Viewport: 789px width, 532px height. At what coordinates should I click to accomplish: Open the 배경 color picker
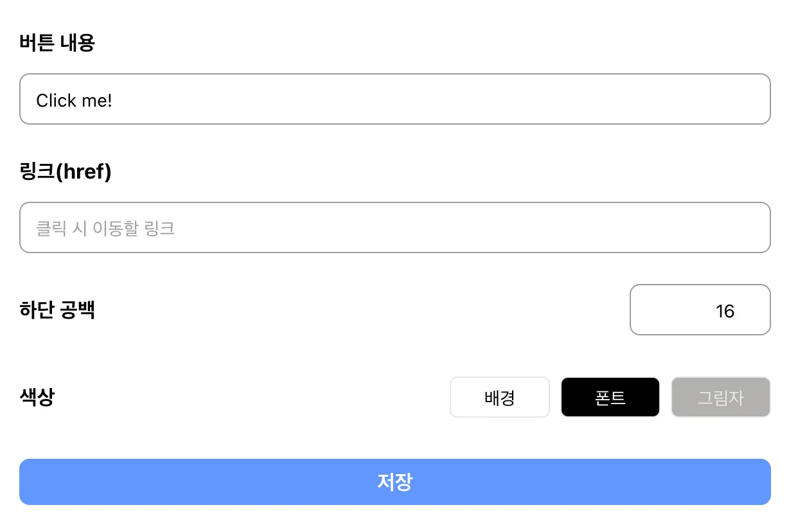500,397
